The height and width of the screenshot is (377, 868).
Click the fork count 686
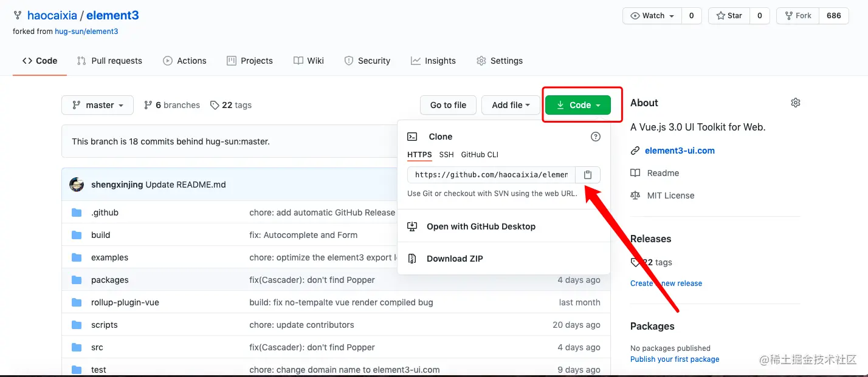[x=833, y=16]
